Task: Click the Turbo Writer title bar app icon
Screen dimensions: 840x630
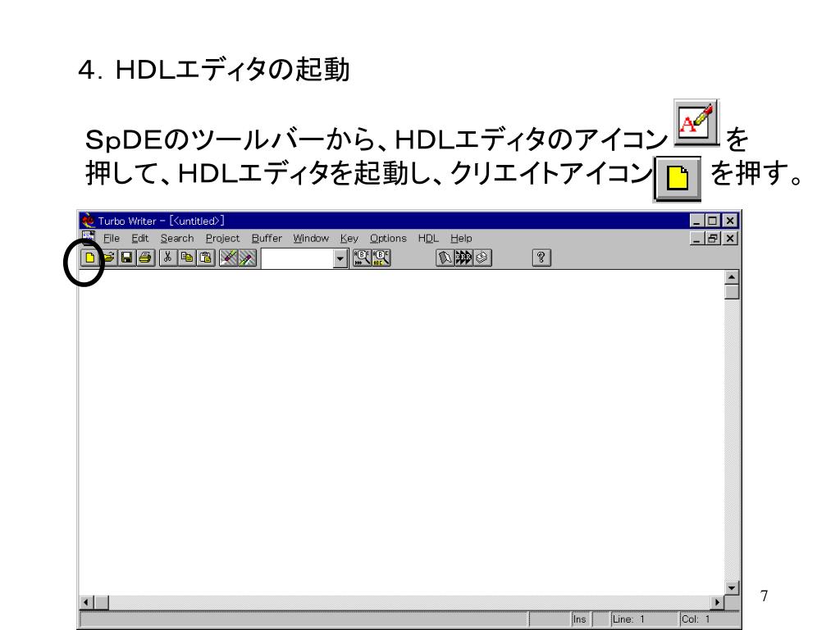Action: [87, 220]
